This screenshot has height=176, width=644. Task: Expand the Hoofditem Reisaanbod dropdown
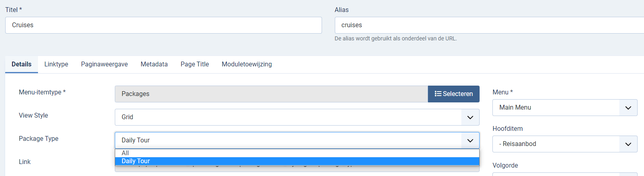(x=556, y=144)
